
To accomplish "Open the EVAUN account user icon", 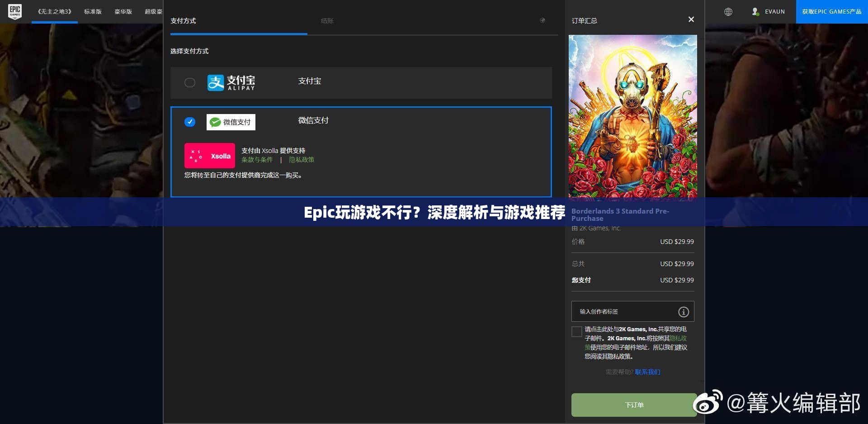I will click(x=755, y=12).
